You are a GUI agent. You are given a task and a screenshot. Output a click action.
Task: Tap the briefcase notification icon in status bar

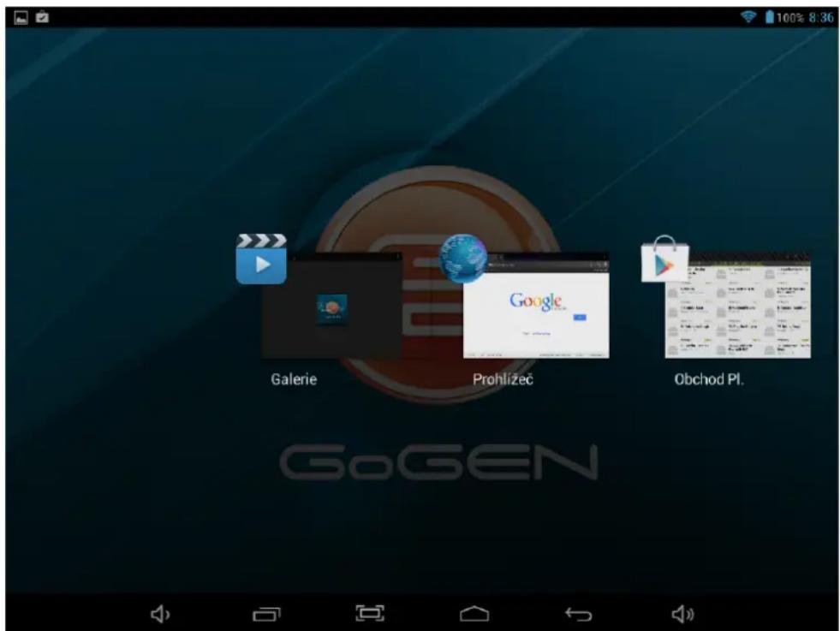pos(42,18)
